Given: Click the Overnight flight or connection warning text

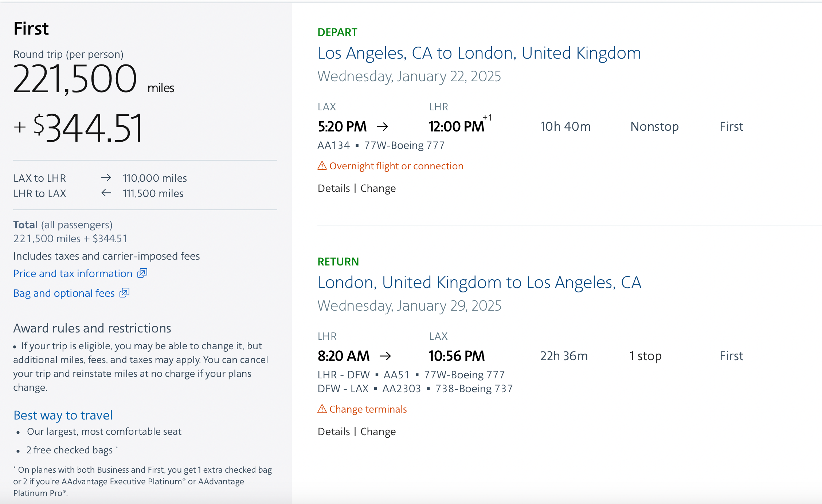Looking at the screenshot, I should pyautogui.click(x=396, y=166).
